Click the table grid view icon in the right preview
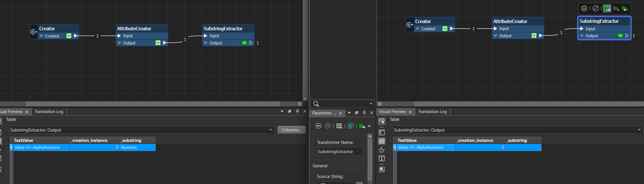 pyautogui.click(x=382, y=141)
